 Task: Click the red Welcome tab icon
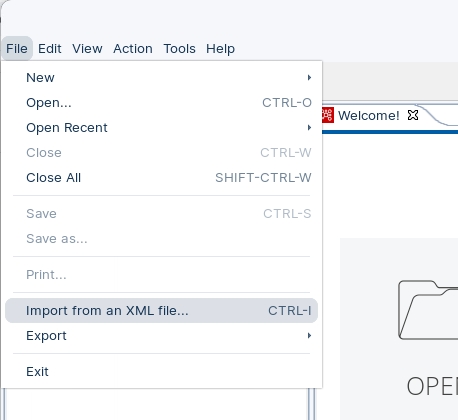tap(328, 115)
